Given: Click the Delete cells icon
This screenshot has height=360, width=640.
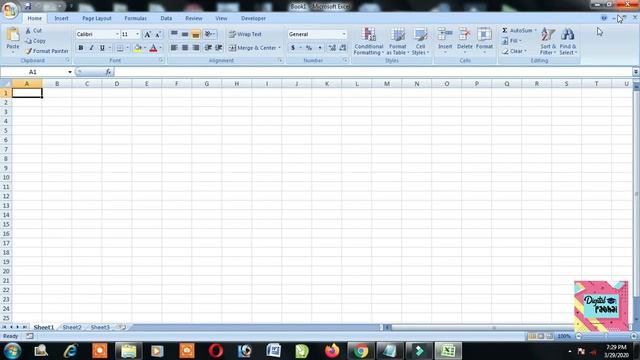Looking at the screenshot, I should click(464, 34).
